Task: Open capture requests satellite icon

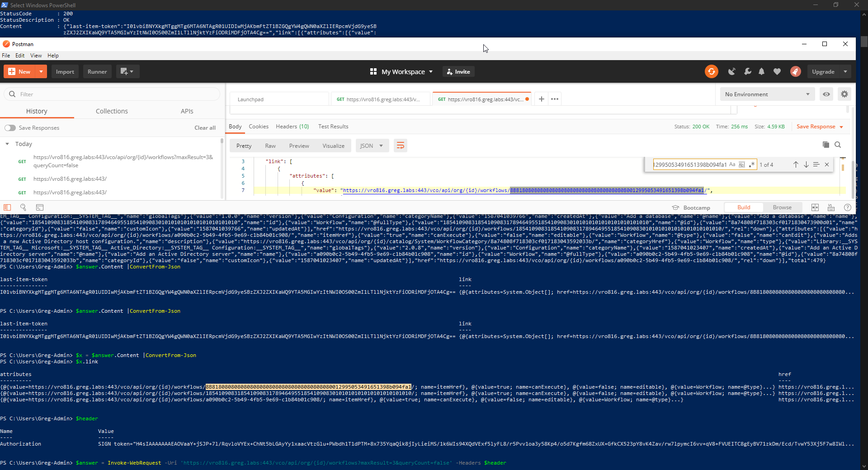Action: click(731, 71)
